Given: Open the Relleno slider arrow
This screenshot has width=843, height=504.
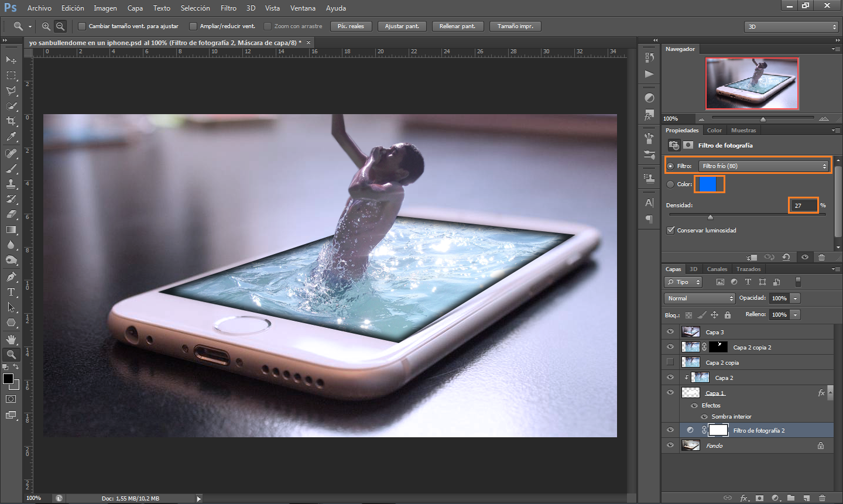Looking at the screenshot, I should coord(795,315).
